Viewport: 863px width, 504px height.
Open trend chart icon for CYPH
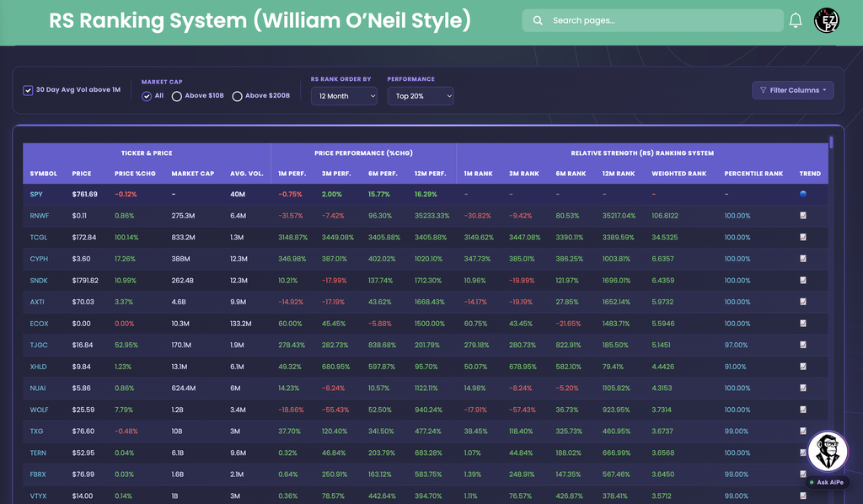click(x=803, y=259)
